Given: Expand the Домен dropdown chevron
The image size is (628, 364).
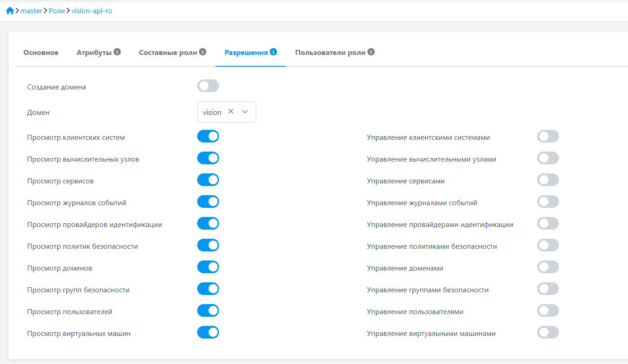Looking at the screenshot, I should (x=245, y=112).
